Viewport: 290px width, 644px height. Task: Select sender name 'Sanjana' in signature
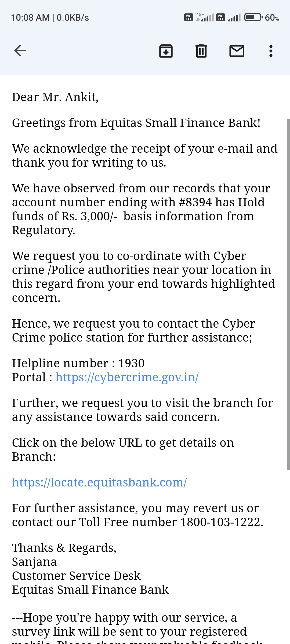(x=34, y=561)
